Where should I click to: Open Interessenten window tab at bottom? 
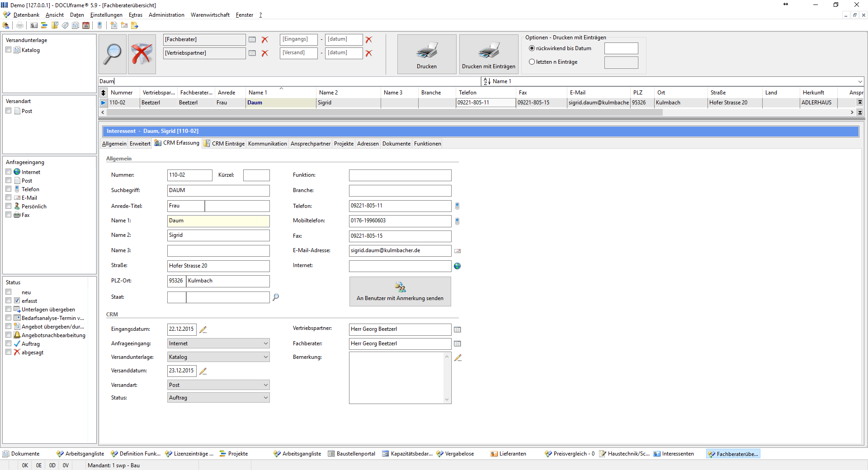click(674, 454)
